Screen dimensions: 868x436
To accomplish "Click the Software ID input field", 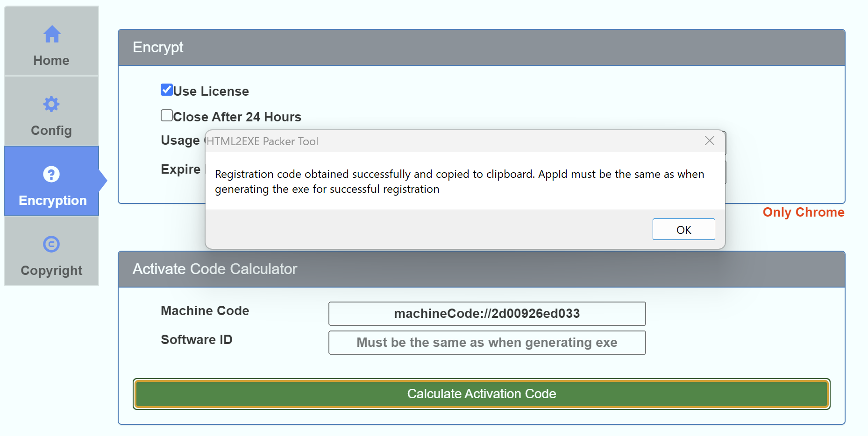I will coord(487,343).
